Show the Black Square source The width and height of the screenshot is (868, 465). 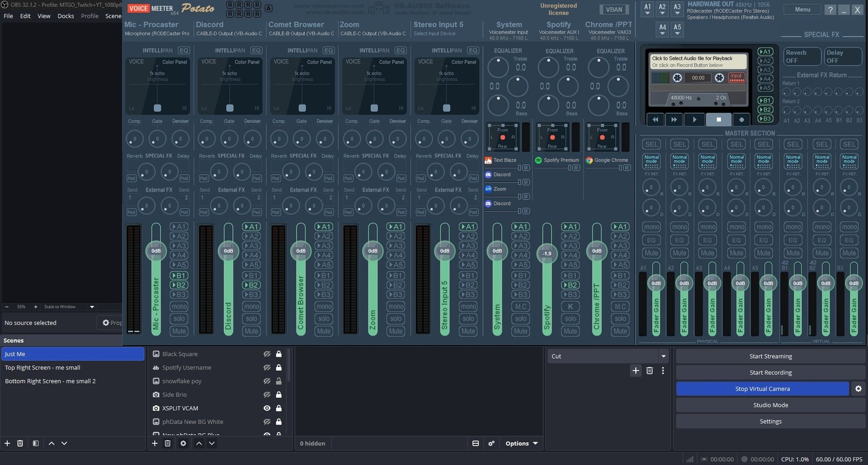click(267, 354)
